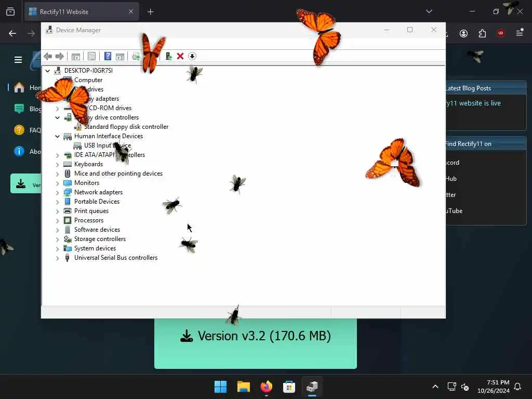
Task: Toggle the Show/Hide Console Tree toolbar icon
Action: [76, 56]
